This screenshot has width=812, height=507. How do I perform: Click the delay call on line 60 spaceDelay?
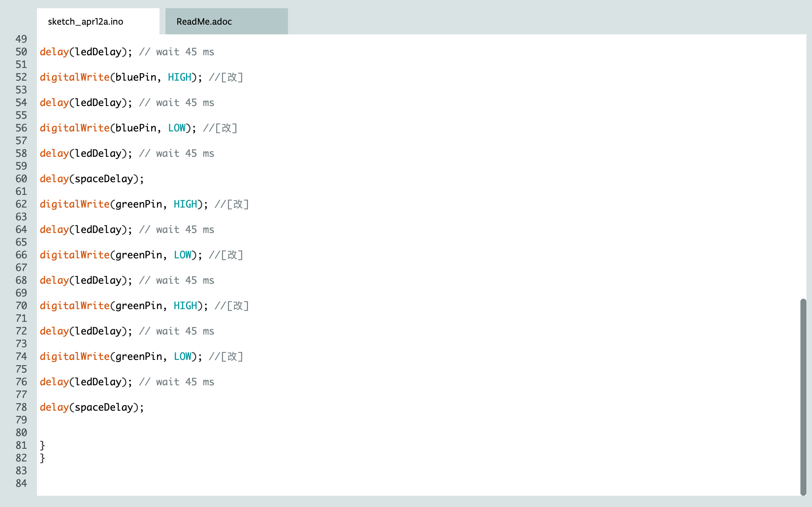54,179
